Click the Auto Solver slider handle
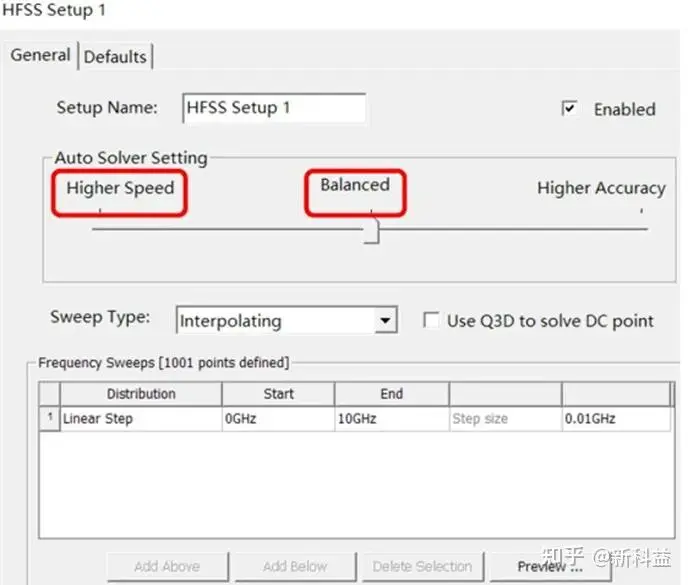This screenshot has height=585, width=688. point(371,231)
